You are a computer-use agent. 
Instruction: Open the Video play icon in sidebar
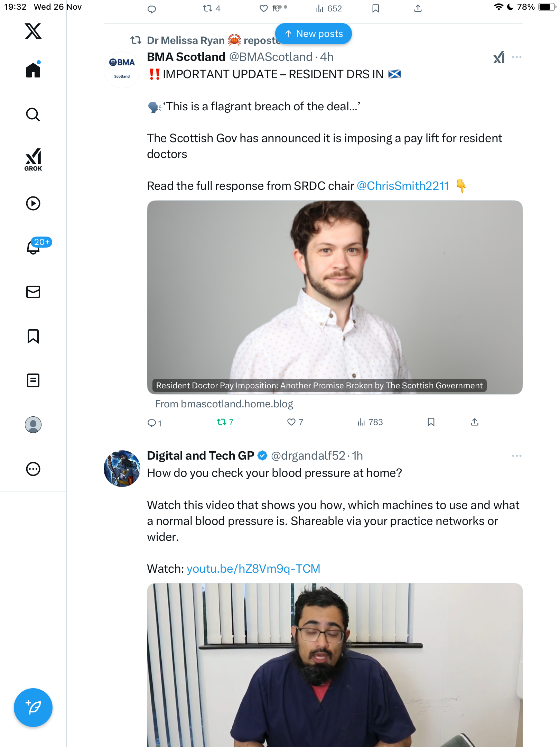(x=33, y=203)
